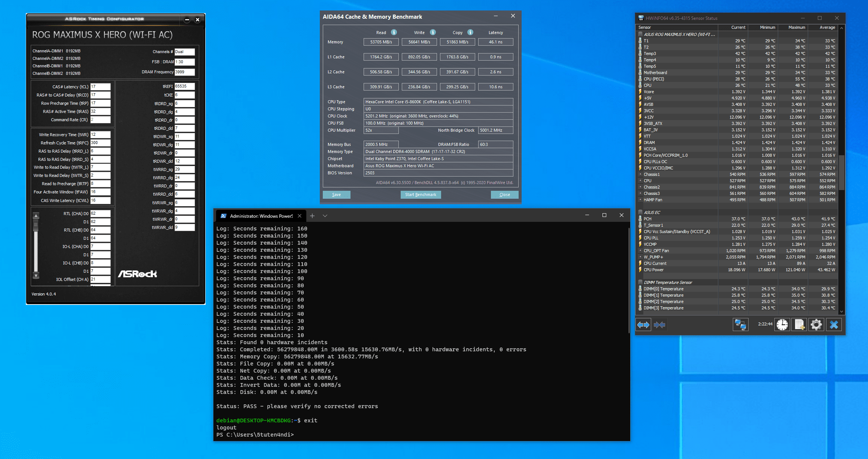Click Average column header in HWiNFO
This screenshot has height=459, width=868.
coord(823,27)
